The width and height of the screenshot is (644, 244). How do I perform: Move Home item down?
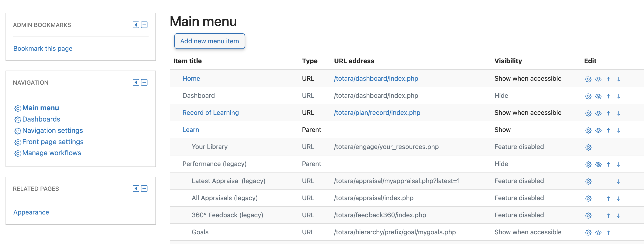pos(618,79)
